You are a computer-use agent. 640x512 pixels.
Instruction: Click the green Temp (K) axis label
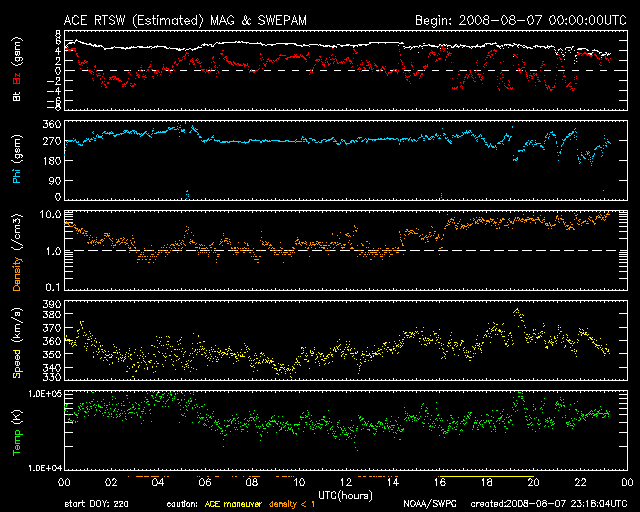click(x=16, y=432)
